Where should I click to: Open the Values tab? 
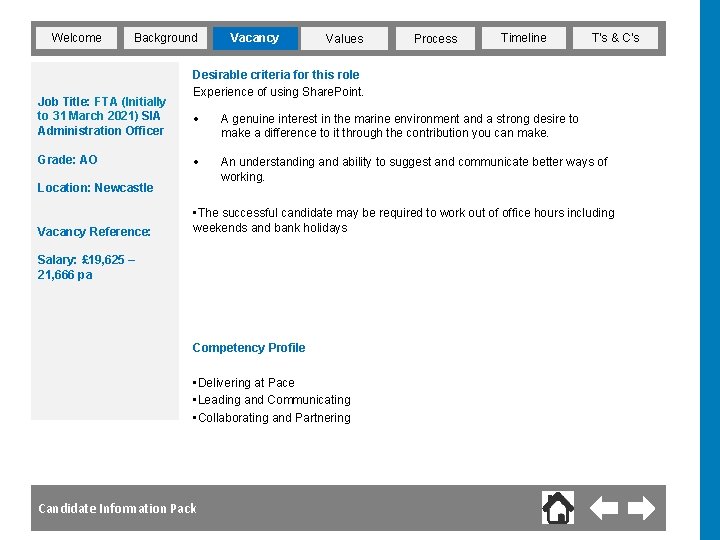pos(344,39)
